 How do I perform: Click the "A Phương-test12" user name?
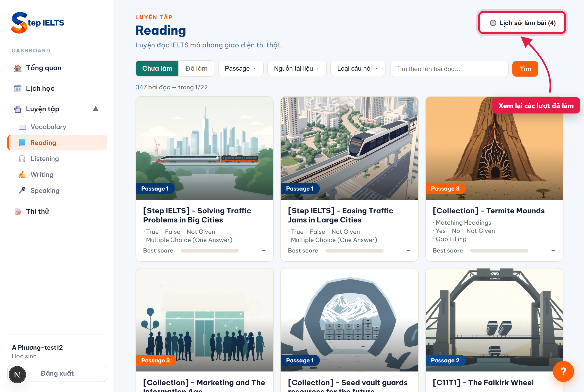click(38, 348)
